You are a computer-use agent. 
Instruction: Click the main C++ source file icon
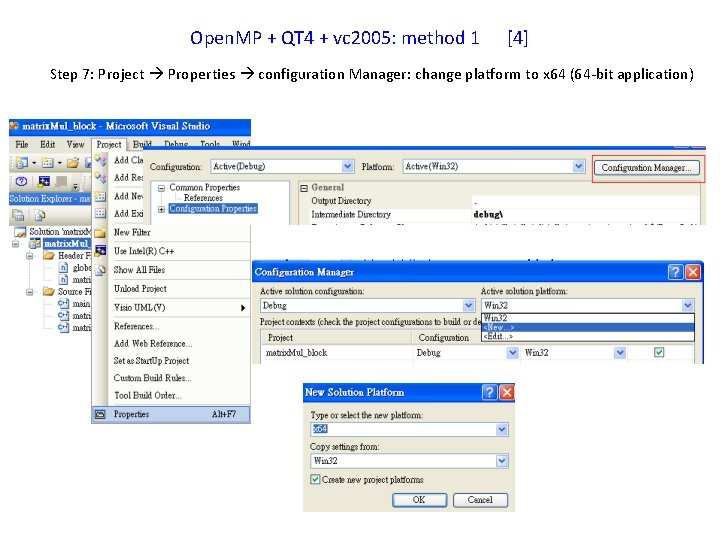(x=63, y=304)
